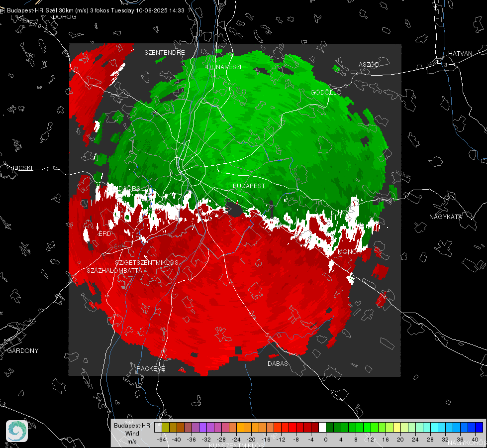Screen dimensions: 487x448
Task: Select the leftmost light gray legend swatch
Action: click(x=158, y=427)
